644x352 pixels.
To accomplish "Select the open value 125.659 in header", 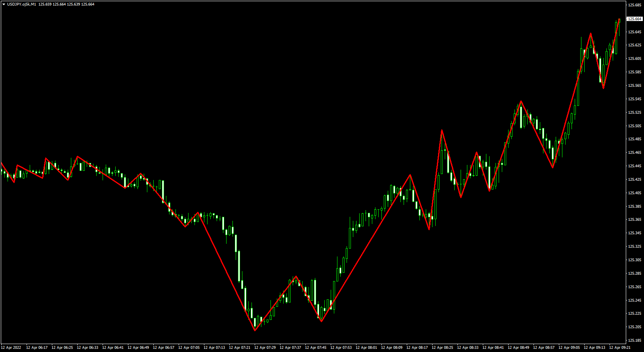I will (x=45, y=4).
